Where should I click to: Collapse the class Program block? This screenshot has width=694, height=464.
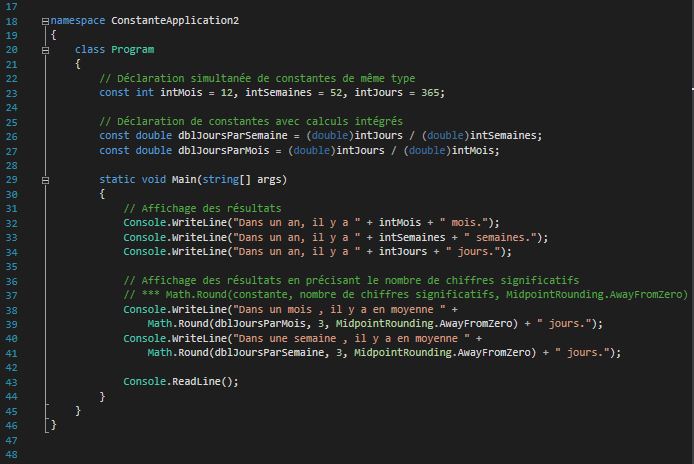tap(45, 50)
